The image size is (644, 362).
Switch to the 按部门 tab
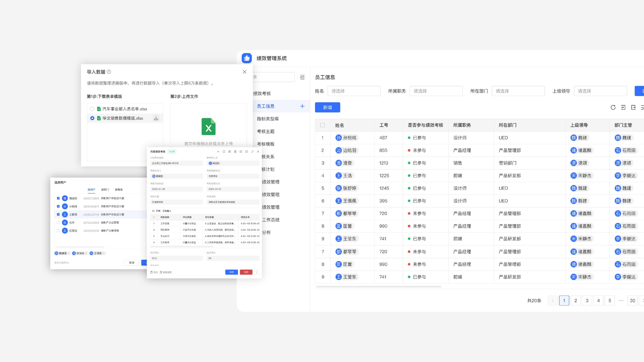pos(105,190)
